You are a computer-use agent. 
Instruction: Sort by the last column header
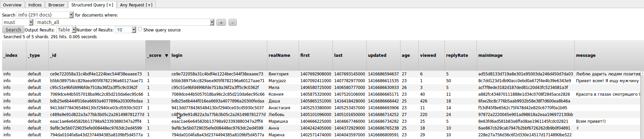coord(349,55)
